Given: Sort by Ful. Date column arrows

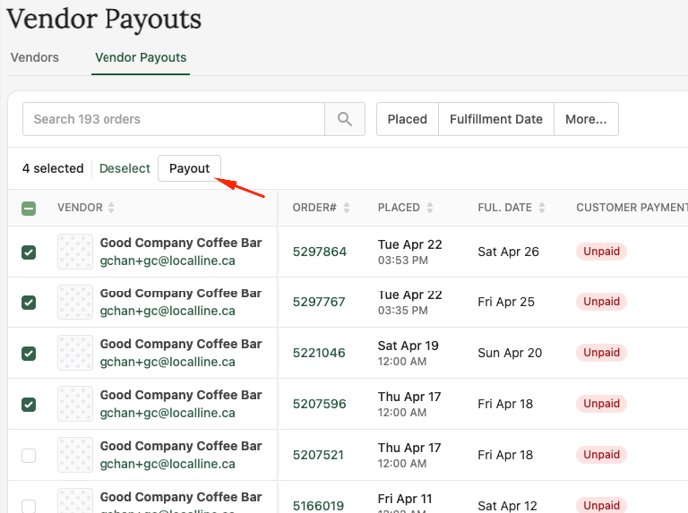Looking at the screenshot, I should (x=542, y=208).
